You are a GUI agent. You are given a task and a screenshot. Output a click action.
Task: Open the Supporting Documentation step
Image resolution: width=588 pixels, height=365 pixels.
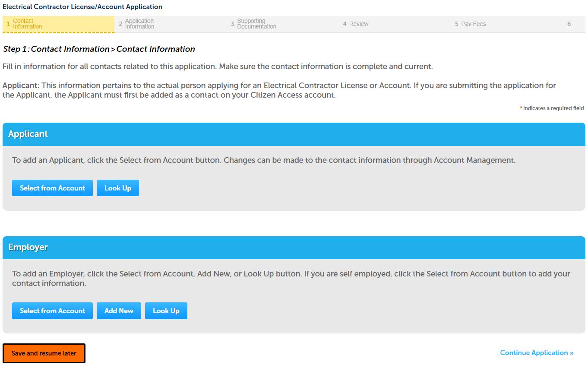(x=256, y=24)
